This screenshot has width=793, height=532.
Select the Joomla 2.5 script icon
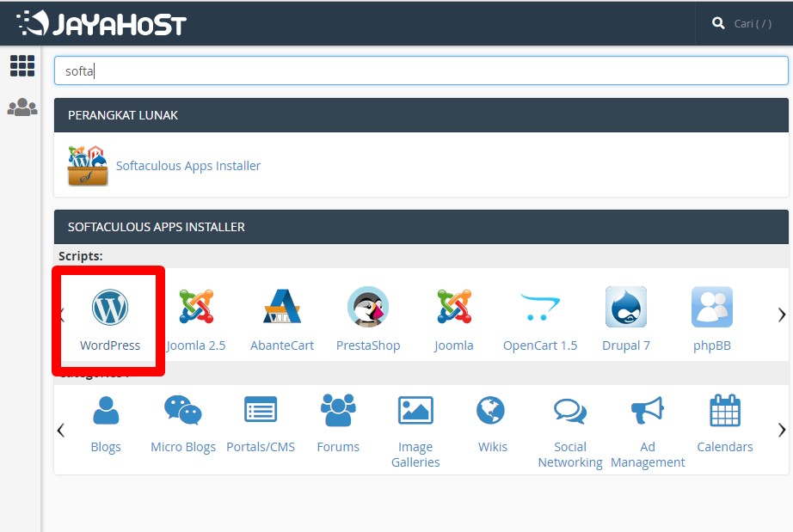196,307
